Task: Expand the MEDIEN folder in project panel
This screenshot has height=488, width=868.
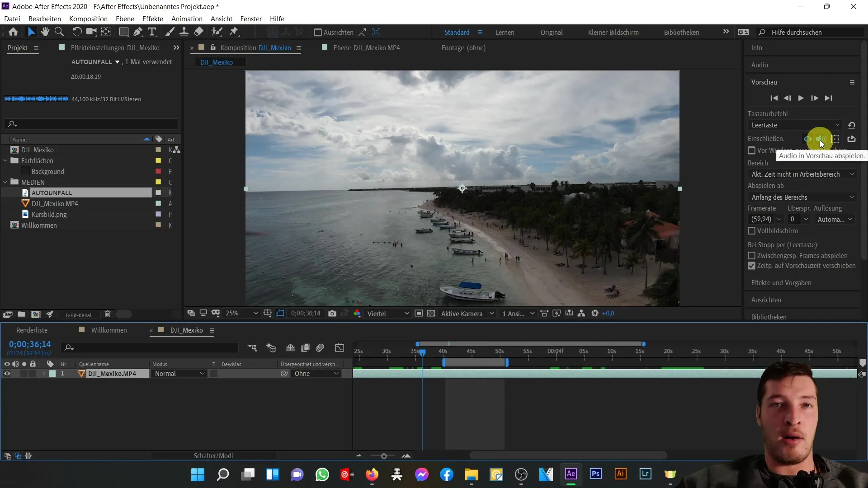Action: [5, 182]
